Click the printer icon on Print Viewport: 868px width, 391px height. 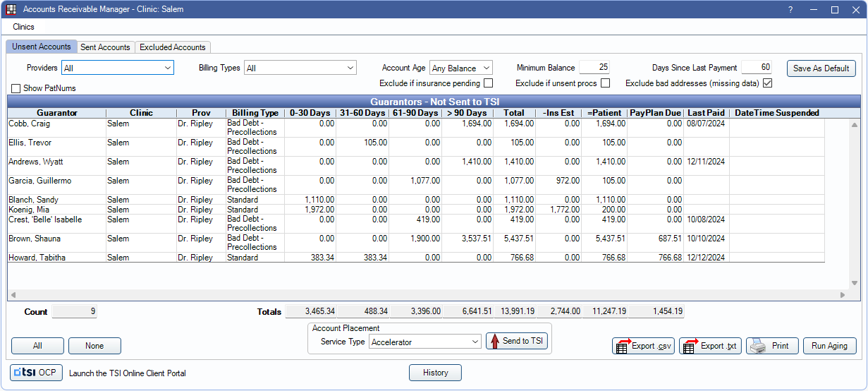click(x=758, y=346)
